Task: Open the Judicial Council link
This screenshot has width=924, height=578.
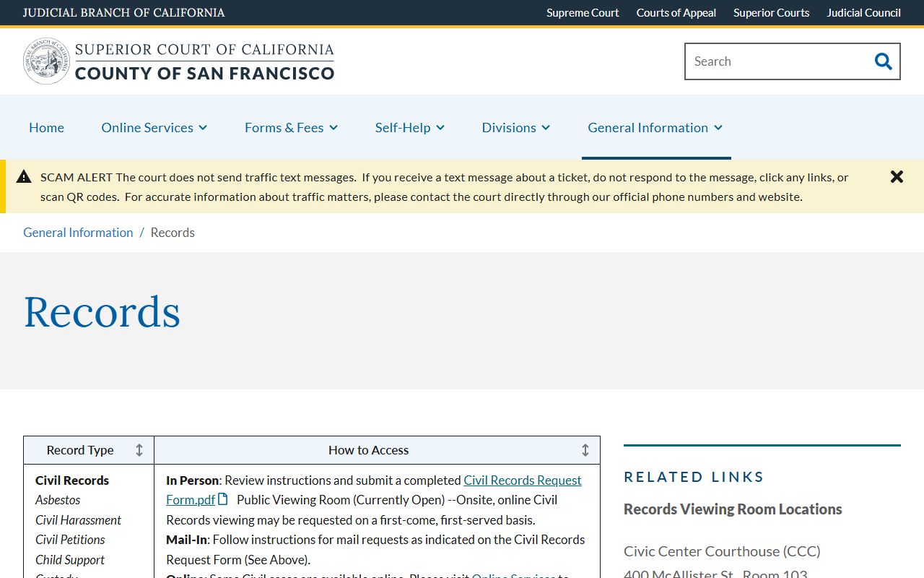Action: tap(863, 12)
